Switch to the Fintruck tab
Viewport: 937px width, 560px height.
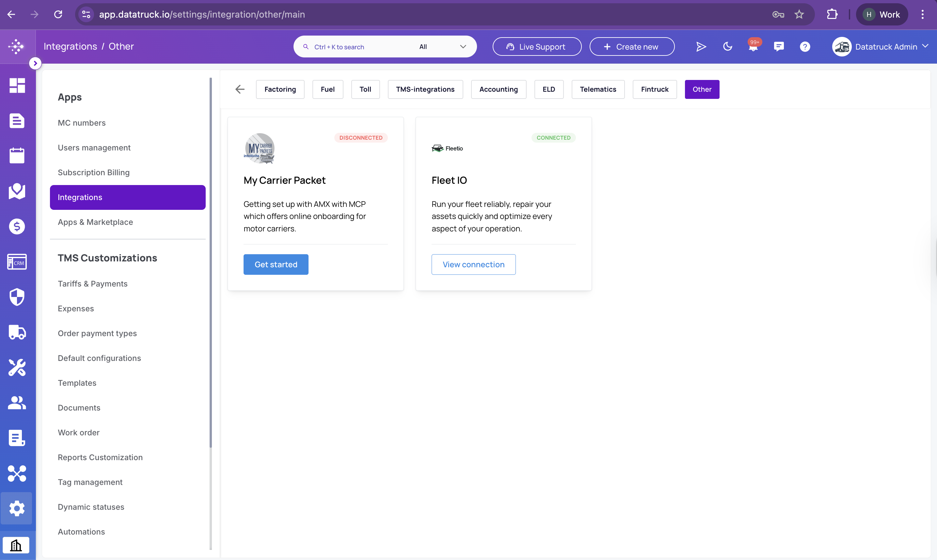pos(655,89)
